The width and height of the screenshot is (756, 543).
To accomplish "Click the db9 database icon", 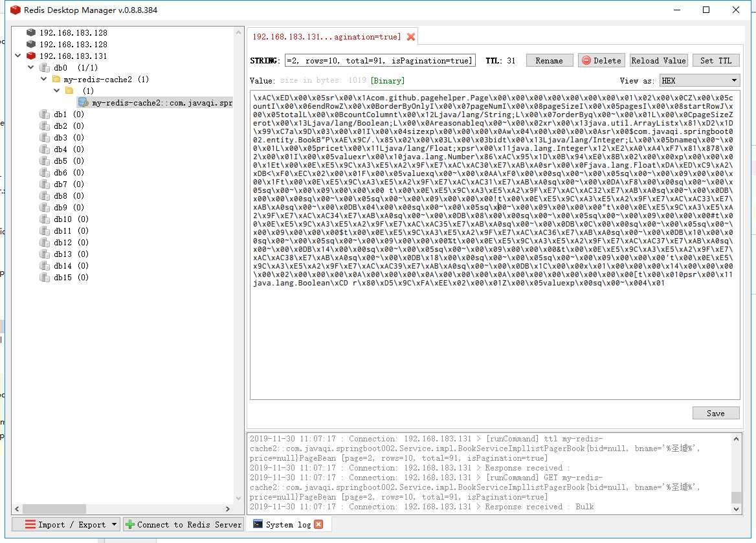I will click(x=45, y=207).
